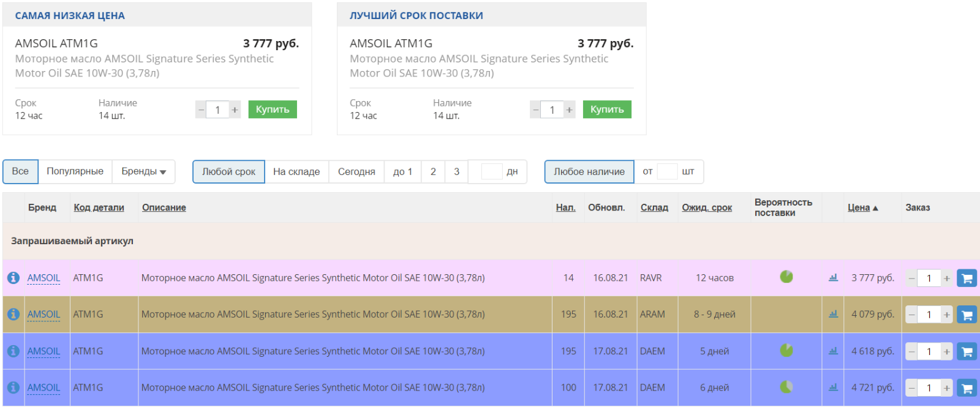Open info icon for 3 777 руб. row
Screen dimensions: 980x407
[x=13, y=278]
